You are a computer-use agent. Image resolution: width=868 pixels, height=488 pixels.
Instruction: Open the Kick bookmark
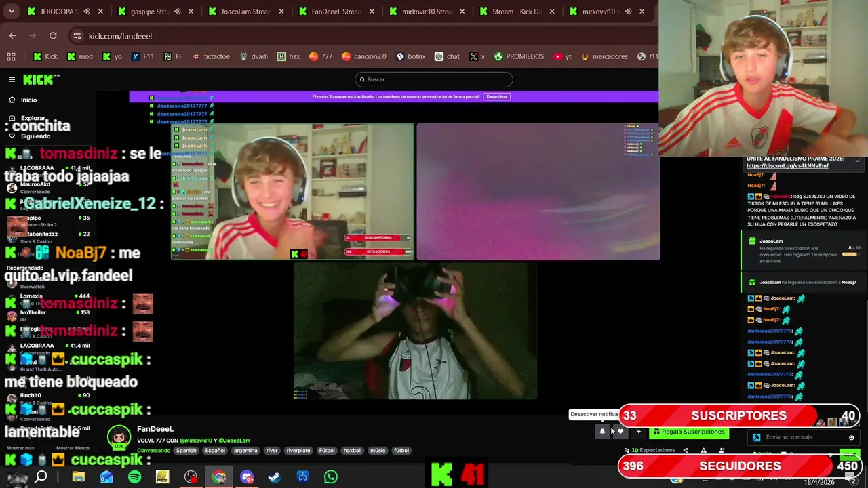[x=45, y=56]
